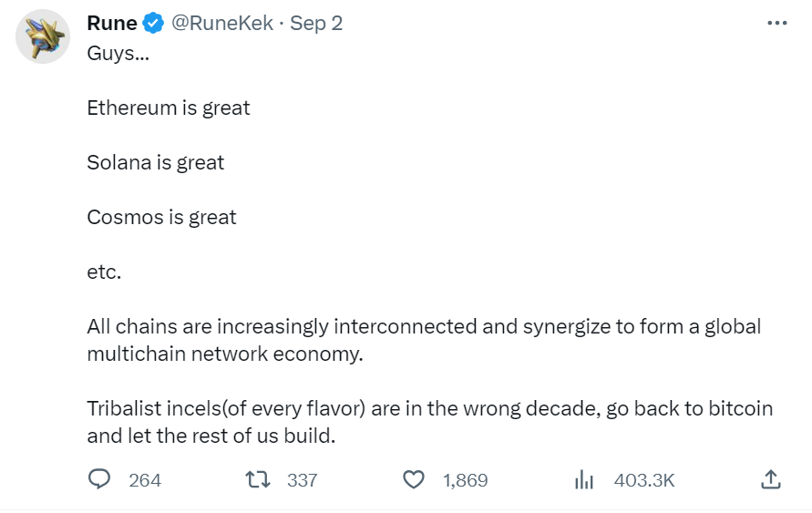The height and width of the screenshot is (513, 812).
Task: Click the "Ethereum is great" text line
Action: (x=169, y=108)
